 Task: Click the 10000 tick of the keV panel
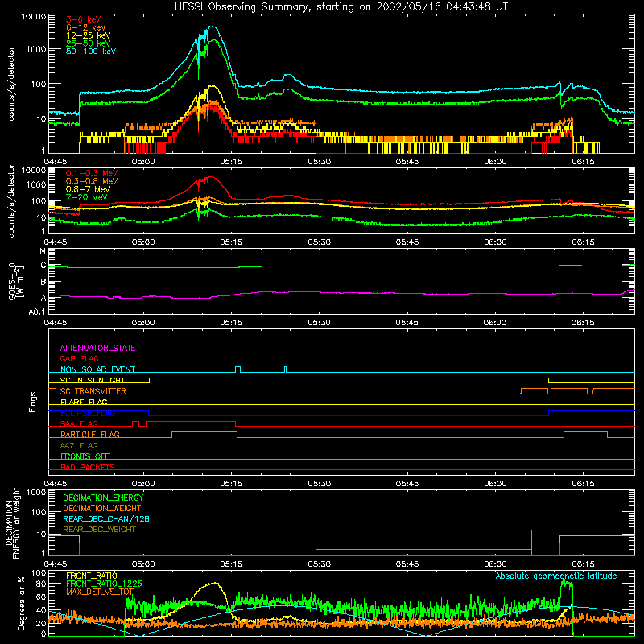click(34, 16)
